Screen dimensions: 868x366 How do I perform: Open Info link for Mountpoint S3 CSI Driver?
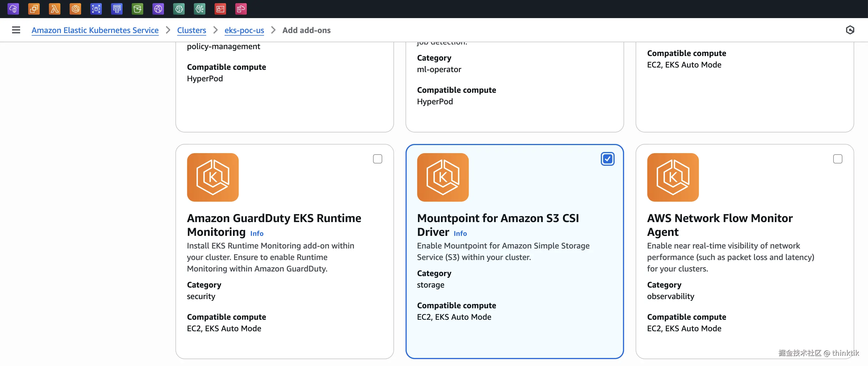click(x=460, y=233)
